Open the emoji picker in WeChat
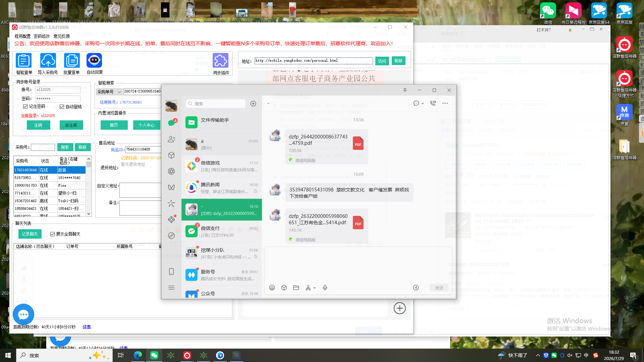Image resolution: width=644 pixels, height=362 pixels. (x=272, y=288)
